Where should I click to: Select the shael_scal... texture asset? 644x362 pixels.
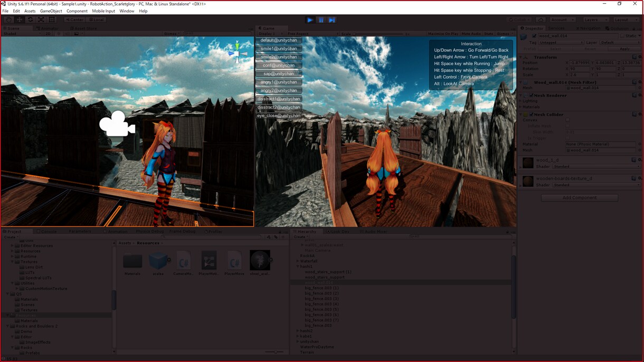(260, 260)
